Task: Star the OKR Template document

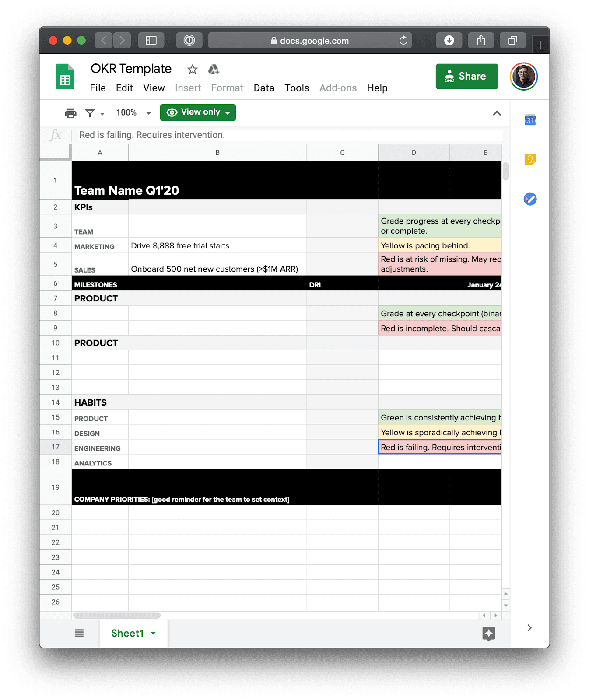Action: point(192,69)
